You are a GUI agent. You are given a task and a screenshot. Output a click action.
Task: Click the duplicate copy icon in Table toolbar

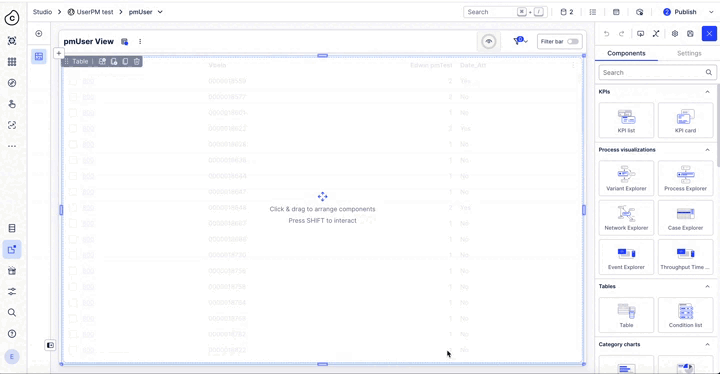coord(125,61)
